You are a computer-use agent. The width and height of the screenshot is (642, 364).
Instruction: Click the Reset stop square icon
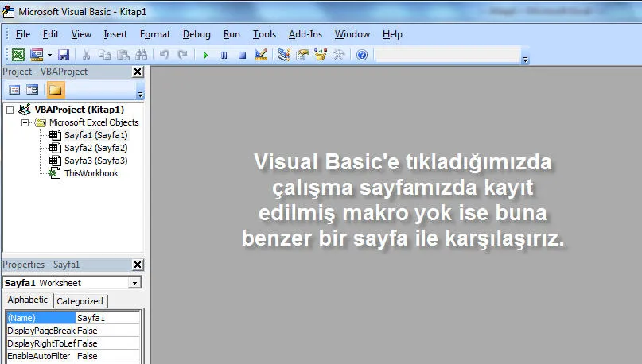(241, 55)
